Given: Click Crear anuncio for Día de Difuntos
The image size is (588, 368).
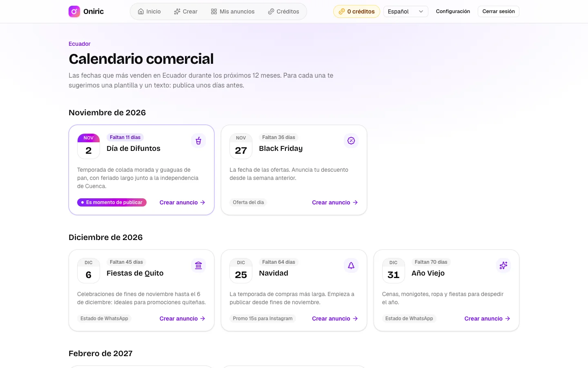Looking at the screenshot, I should [x=183, y=202].
